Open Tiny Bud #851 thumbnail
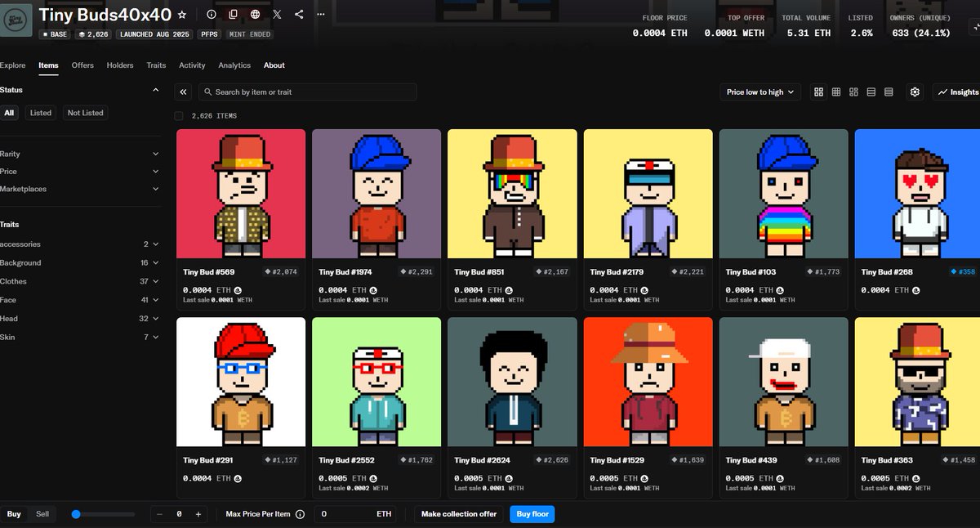Image resolution: width=980 pixels, height=528 pixels. [x=512, y=194]
